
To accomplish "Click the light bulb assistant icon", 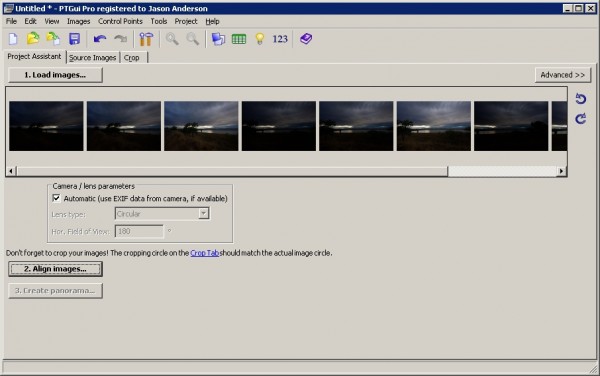I will [260, 39].
